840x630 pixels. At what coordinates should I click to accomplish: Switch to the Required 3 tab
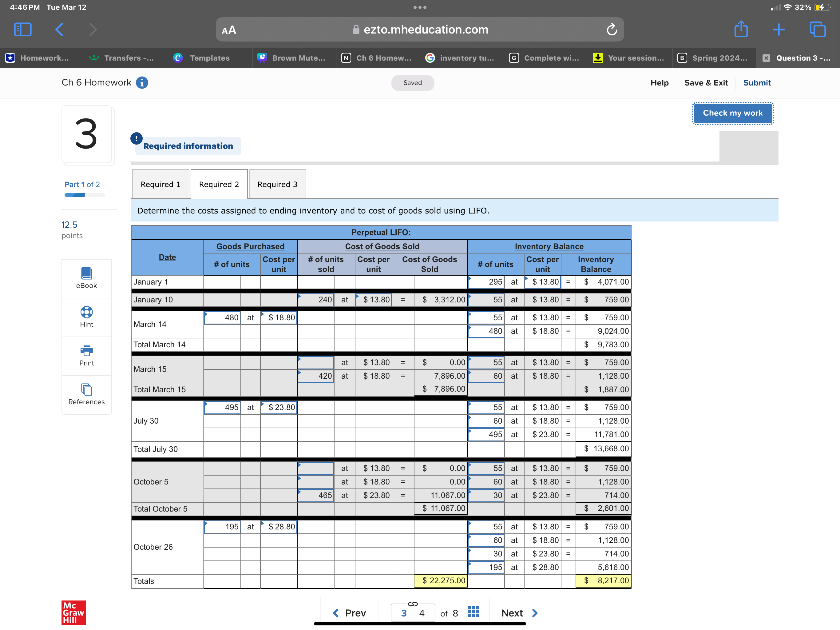(277, 184)
